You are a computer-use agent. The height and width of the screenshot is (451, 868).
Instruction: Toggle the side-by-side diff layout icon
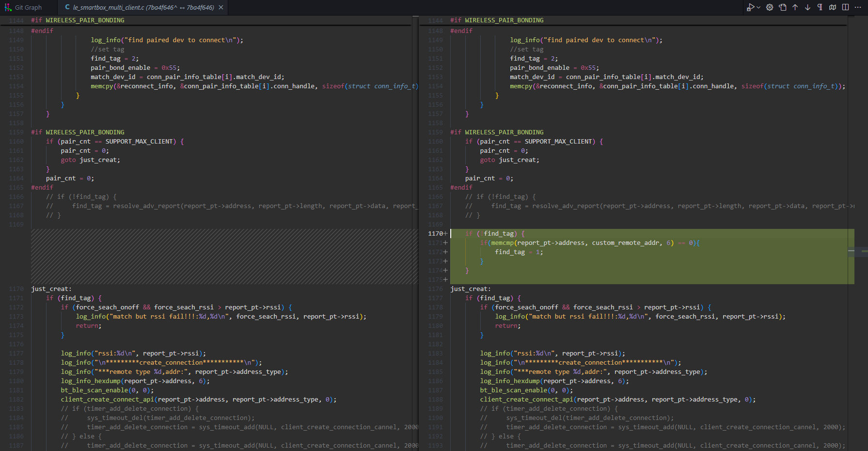(845, 7)
